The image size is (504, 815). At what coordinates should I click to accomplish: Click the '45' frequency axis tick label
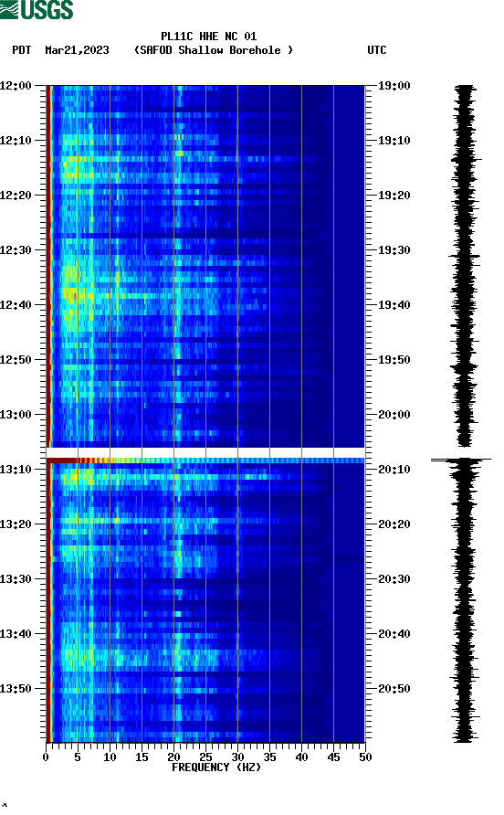click(333, 757)
